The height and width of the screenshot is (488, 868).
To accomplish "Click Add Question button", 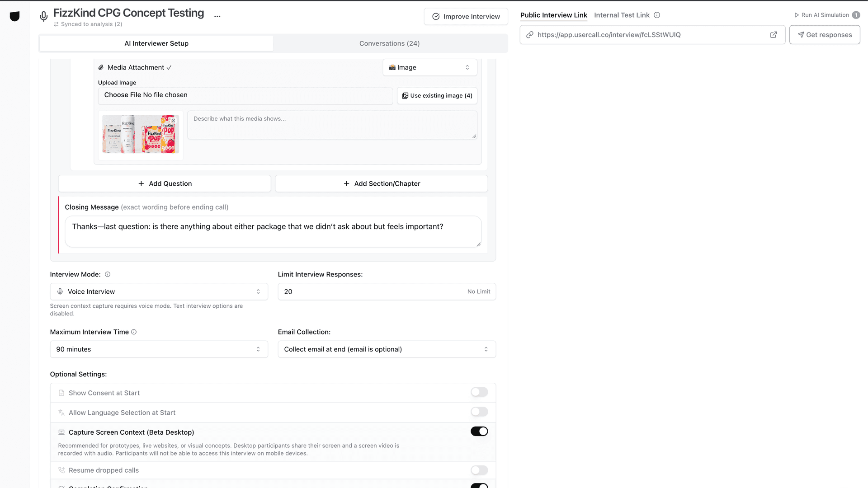I will click(x=165, y=183).
